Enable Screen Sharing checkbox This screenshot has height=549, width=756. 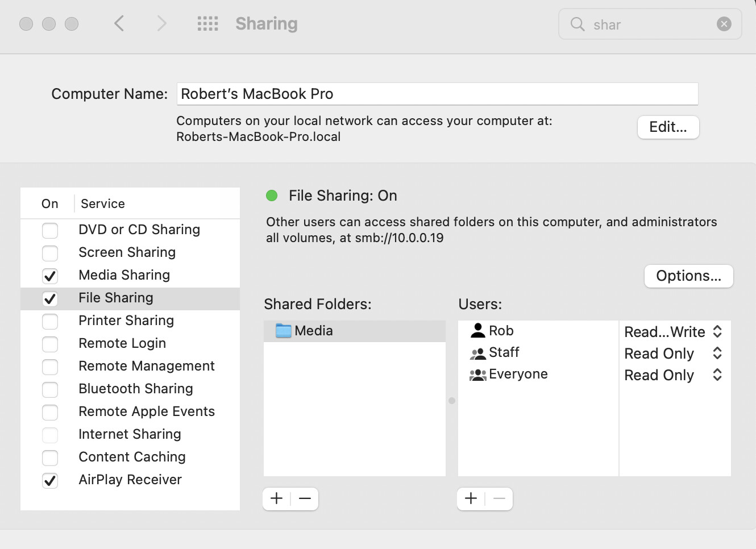tap(50, 253)
